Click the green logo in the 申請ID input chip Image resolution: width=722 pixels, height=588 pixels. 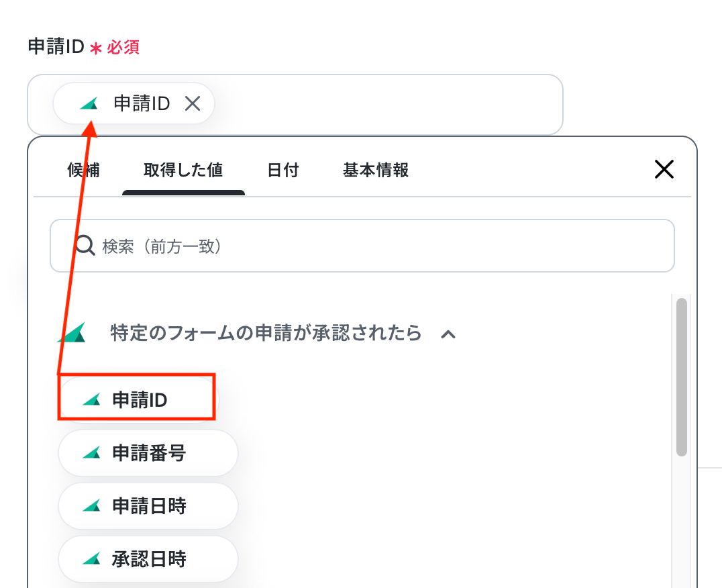click(89, 103)
